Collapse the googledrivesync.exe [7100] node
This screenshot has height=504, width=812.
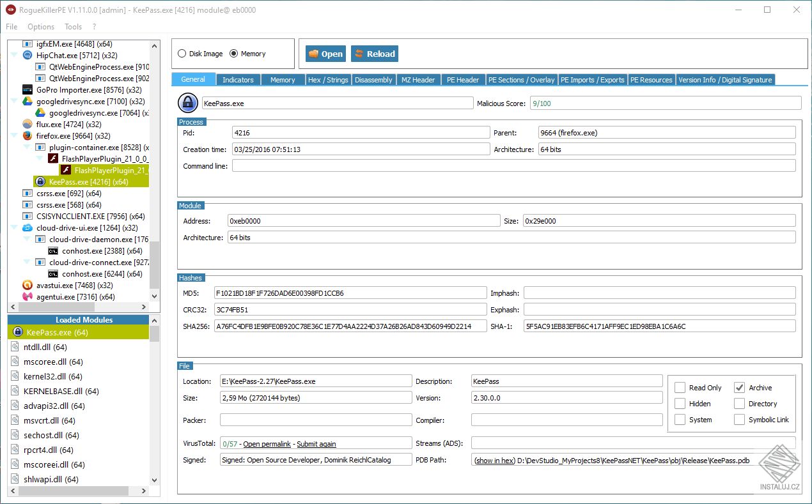pos(14,102)
